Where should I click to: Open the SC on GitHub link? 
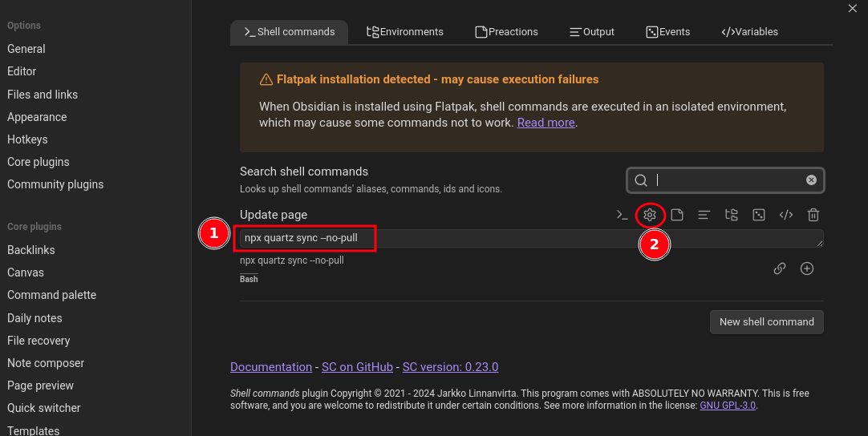pyautogui.click(x=357, y=367)
